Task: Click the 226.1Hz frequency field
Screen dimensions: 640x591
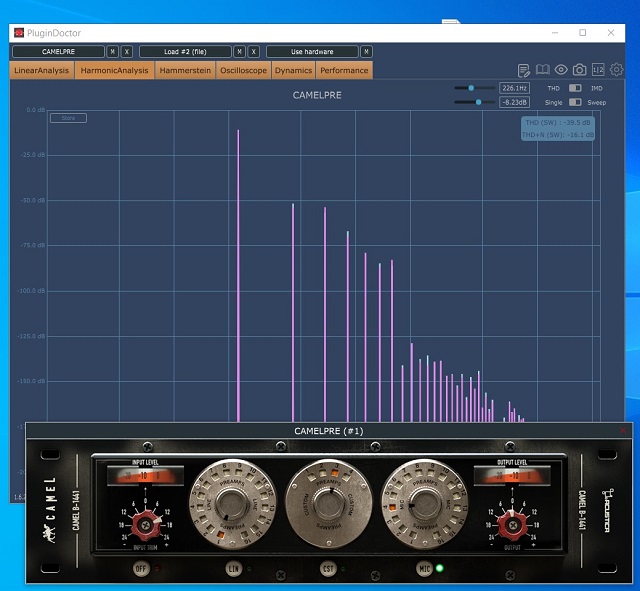Action: tap(514, 88)
